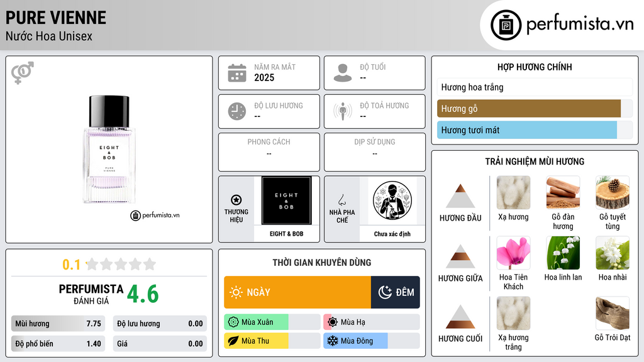
Task: Open the Hoa nhài note image
Action: [613, 253]
